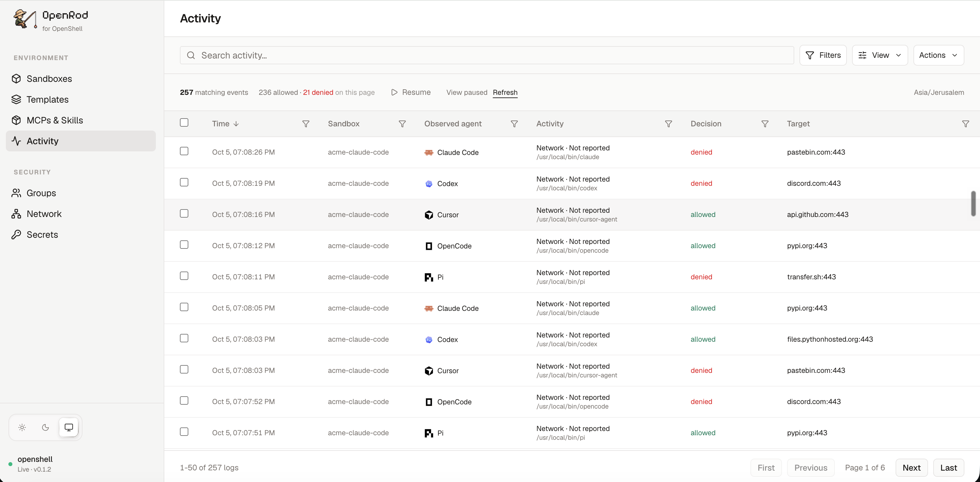Filter the Time column via funnel icon

pos(306,124)
